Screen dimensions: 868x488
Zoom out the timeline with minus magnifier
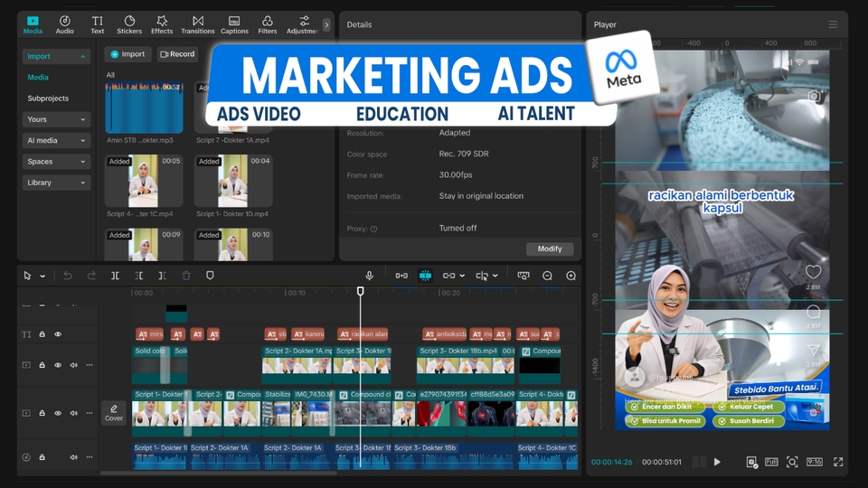point(548,276)
